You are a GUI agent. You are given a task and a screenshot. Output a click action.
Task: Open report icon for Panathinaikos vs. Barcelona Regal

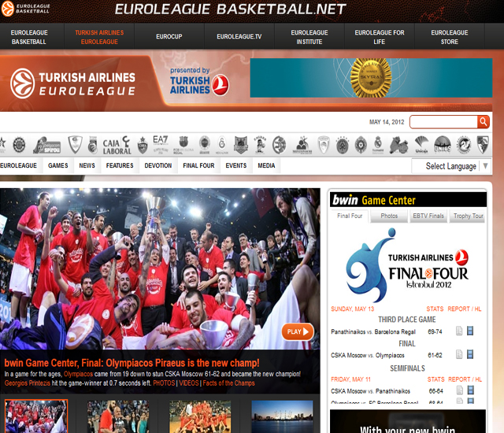tap(459, 332)
